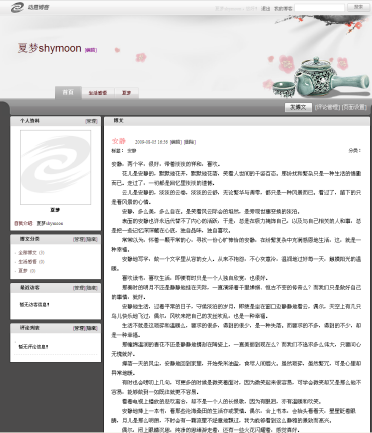Screen dimensions: 372x433
Task: Click 管理 in the 个人资料 panel header
Action: [x=91, y=121]
